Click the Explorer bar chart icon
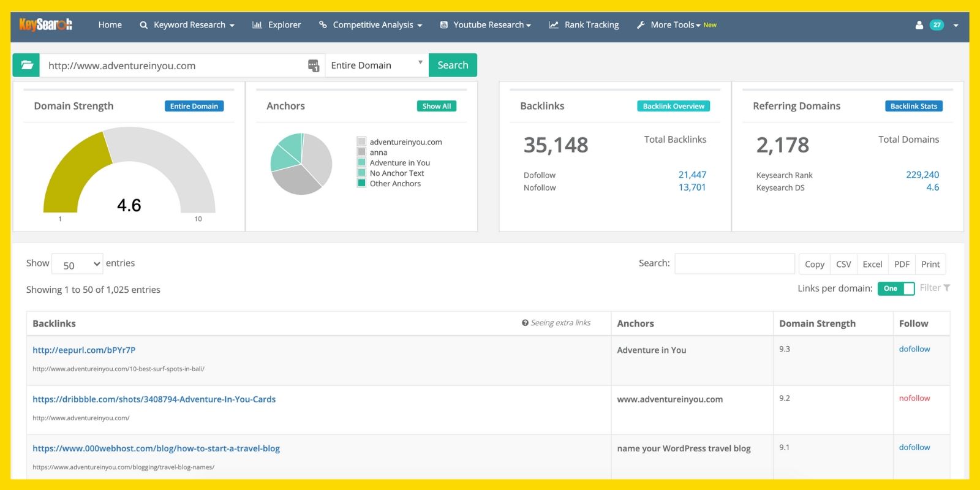980x490 pixels. click(257, 25)
